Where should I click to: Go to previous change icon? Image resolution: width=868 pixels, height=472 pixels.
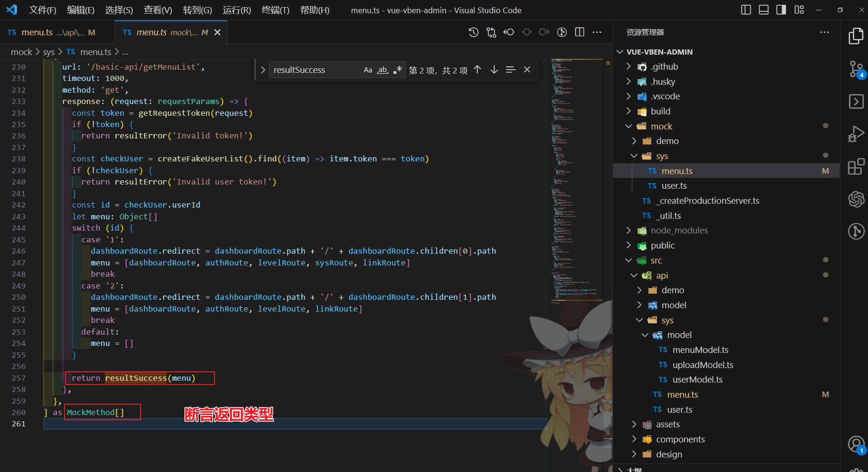tap(509, 32)
